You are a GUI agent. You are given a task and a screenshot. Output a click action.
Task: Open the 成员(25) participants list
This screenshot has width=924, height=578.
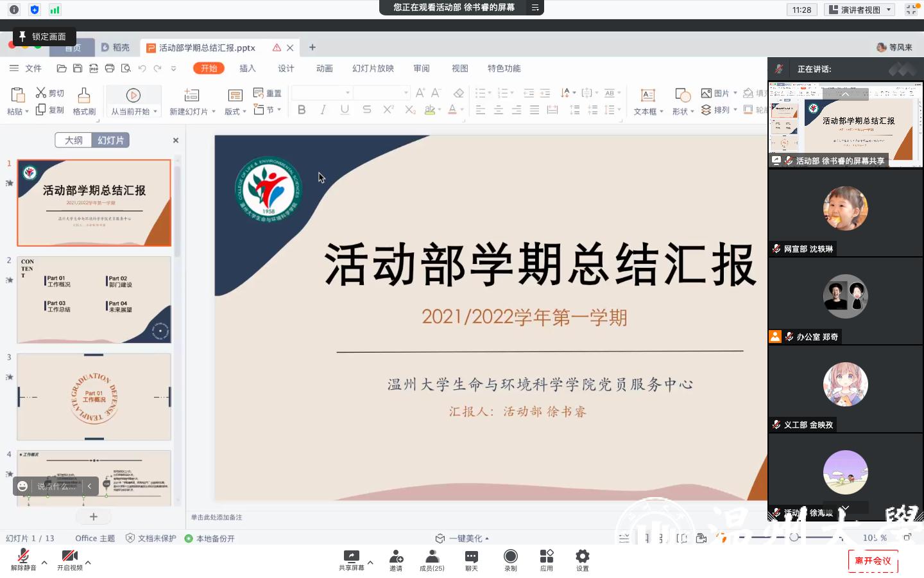(432, 557)
